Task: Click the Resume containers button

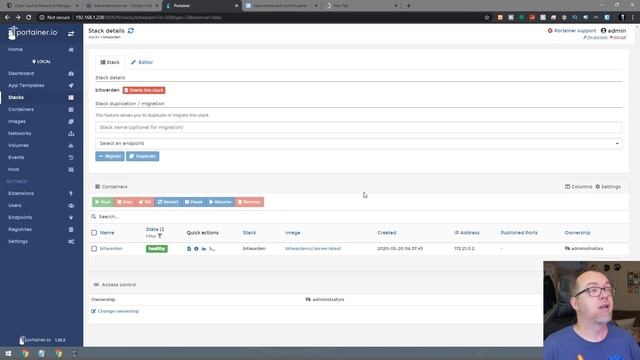Action: (220, 202)
